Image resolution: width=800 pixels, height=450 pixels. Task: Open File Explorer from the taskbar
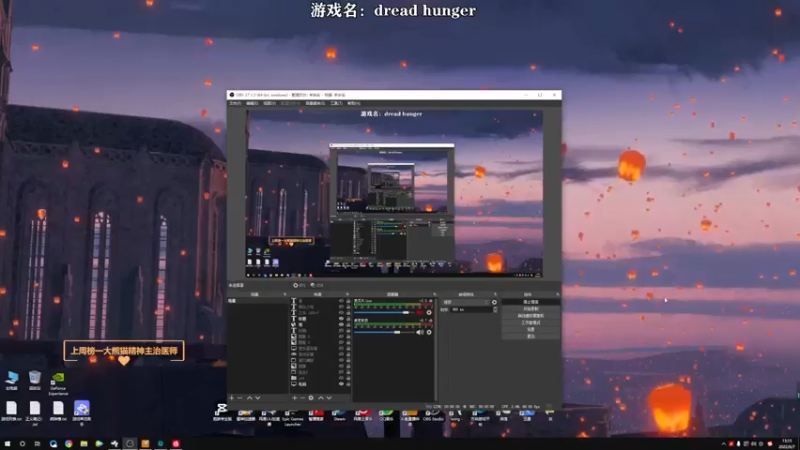coord(84,444)
